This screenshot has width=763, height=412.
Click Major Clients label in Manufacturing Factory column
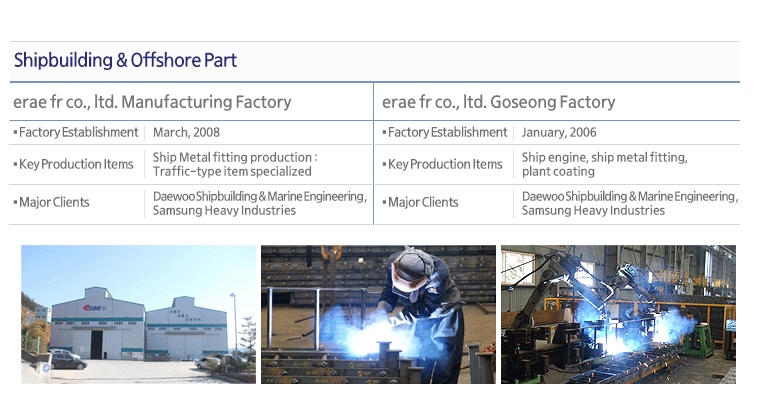52,202
